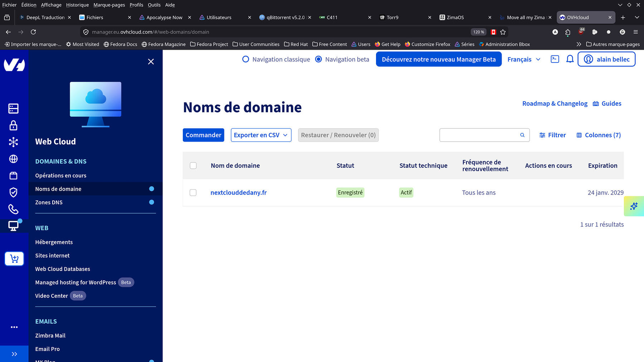644x362 pixels.
Task: Open the notifications bell
Action: tap(570, 59)
